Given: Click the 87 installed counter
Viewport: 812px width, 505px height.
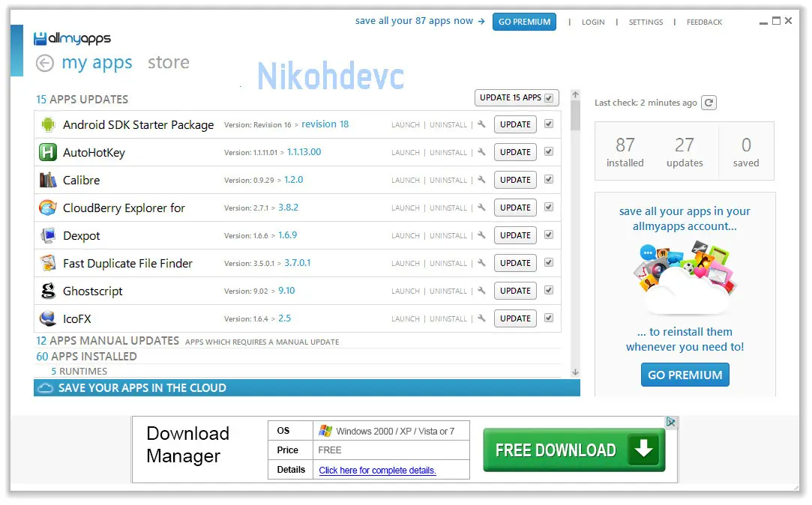Looking at the screenshot, I should (625, 151).
